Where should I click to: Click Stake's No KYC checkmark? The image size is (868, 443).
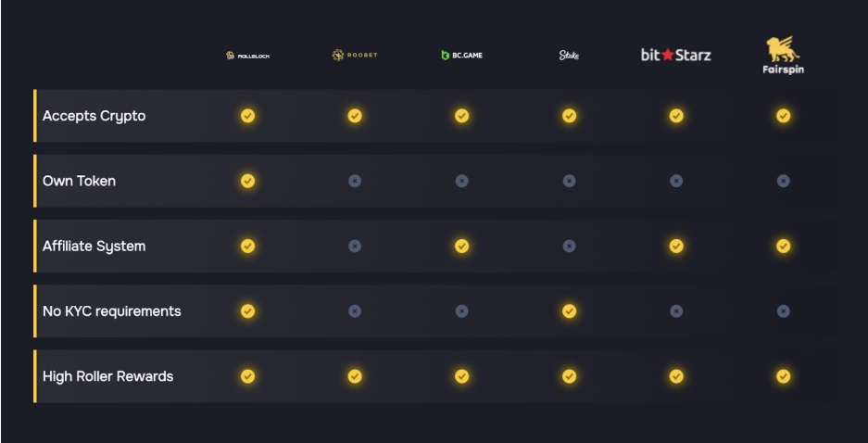pyautogui.click(x=569, y=311)
